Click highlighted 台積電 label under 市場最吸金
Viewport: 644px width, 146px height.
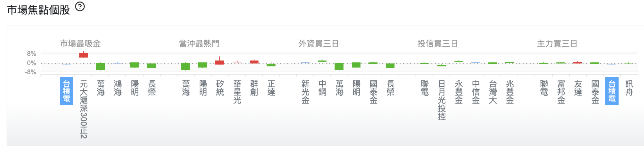[x=66, y=91]
